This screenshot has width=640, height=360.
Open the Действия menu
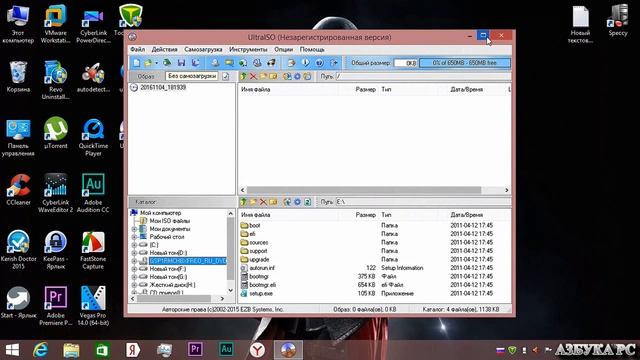pos(164,49)
